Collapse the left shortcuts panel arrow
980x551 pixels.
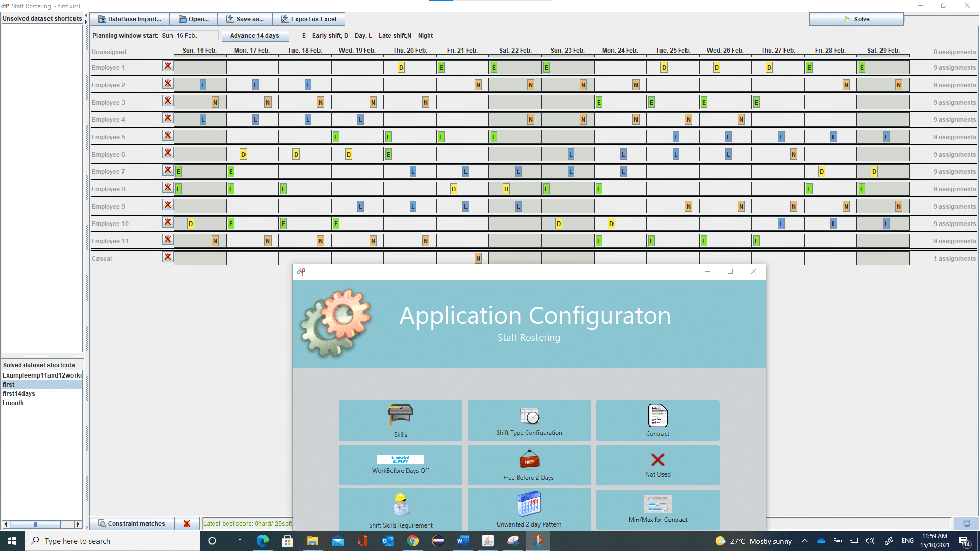tap(86, 16)
